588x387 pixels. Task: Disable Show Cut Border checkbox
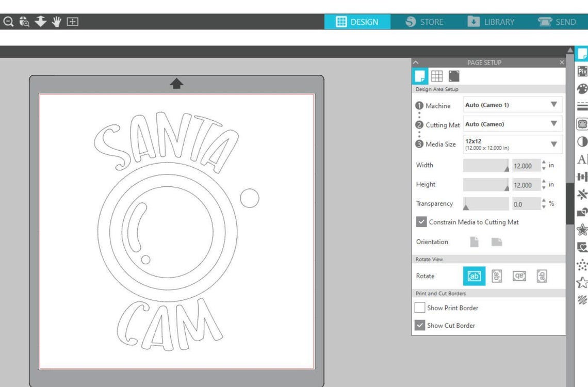pyautogui.click(x=420, y=325)
